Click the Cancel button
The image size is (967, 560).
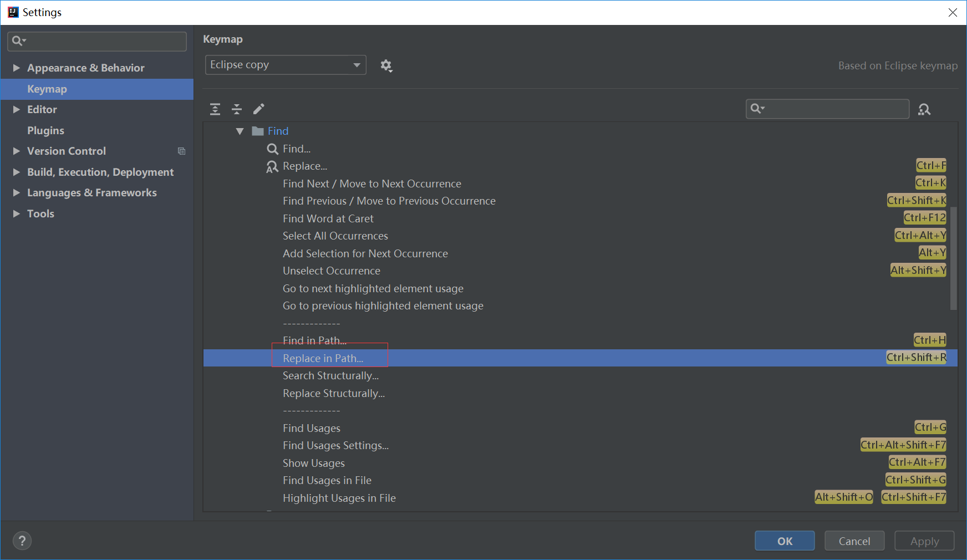coord(854,541)
